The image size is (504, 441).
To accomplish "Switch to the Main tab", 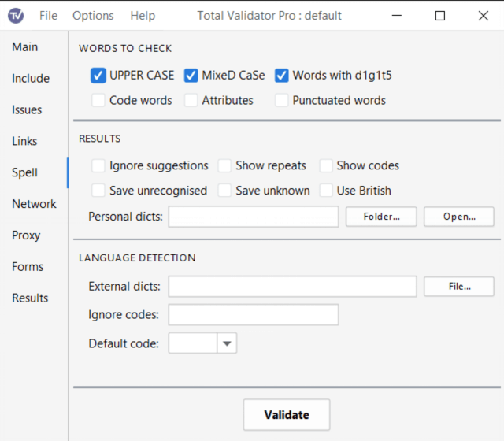I will tap(25, 47).
